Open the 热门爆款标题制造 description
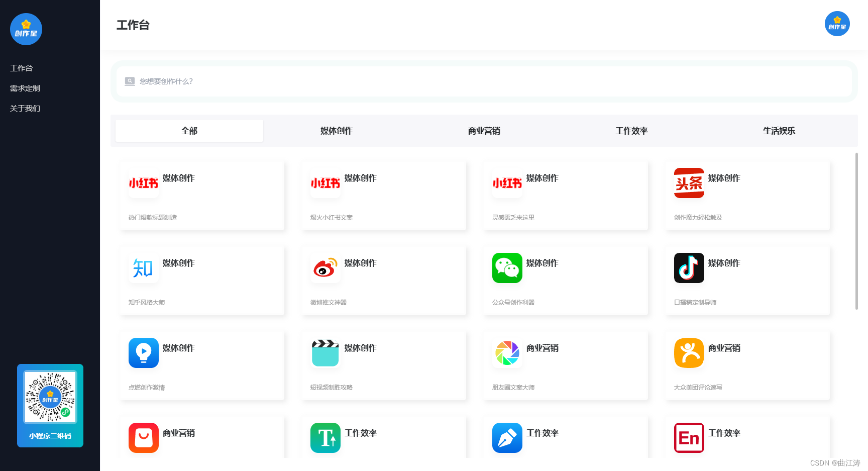 point(153,218)
